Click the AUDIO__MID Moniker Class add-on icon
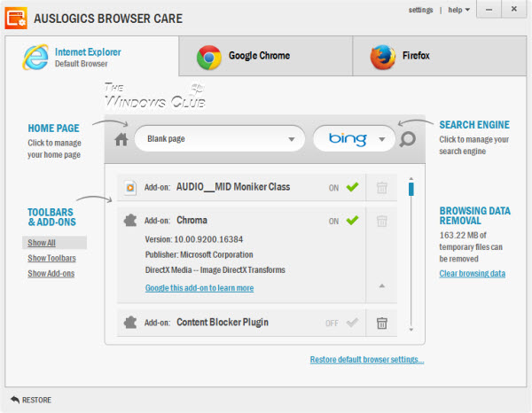 point(130,187)
